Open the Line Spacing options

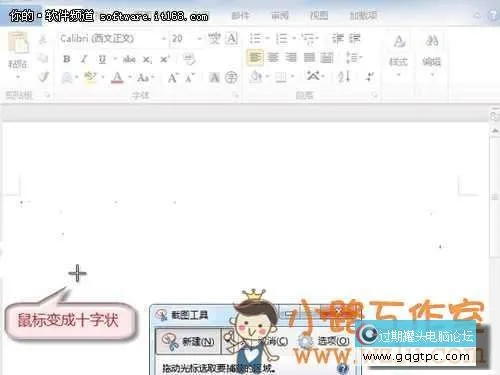click(353, 58)
